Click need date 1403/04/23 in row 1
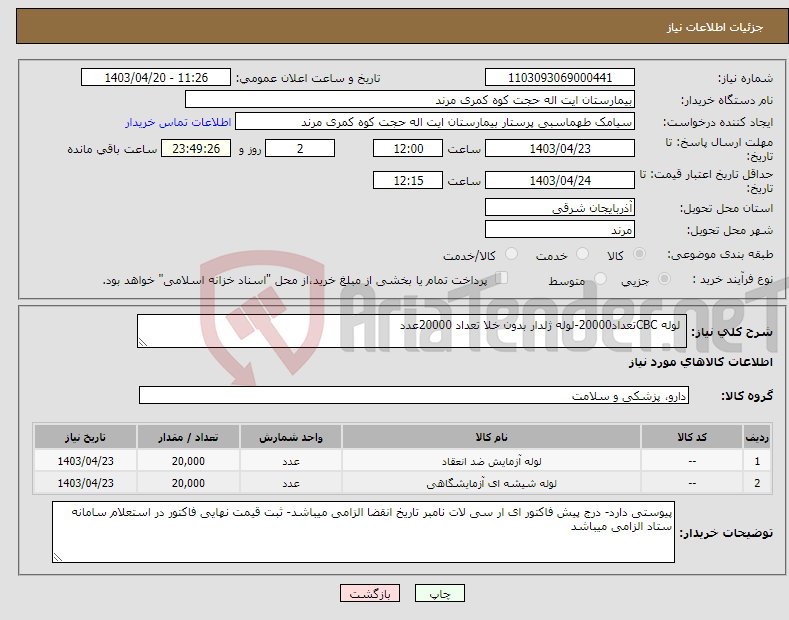 (x=85, y=461)
